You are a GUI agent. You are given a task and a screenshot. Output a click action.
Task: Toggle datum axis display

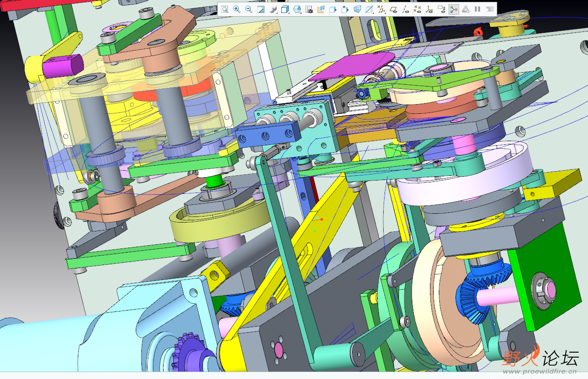(x=405, y=9)
